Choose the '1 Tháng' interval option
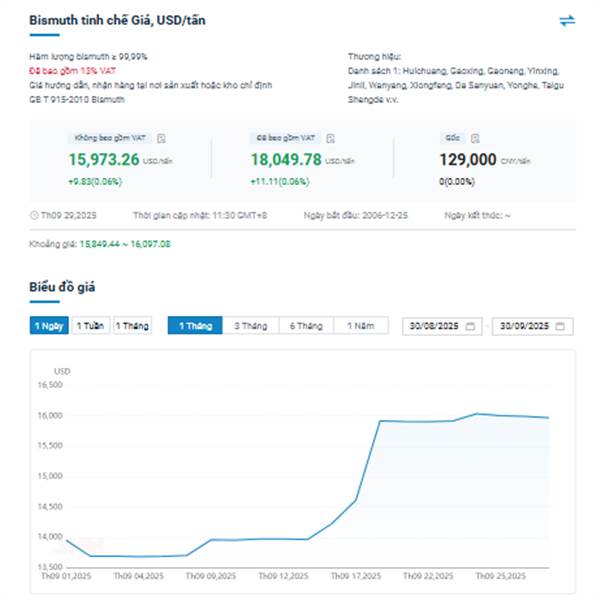 point(131,327)
